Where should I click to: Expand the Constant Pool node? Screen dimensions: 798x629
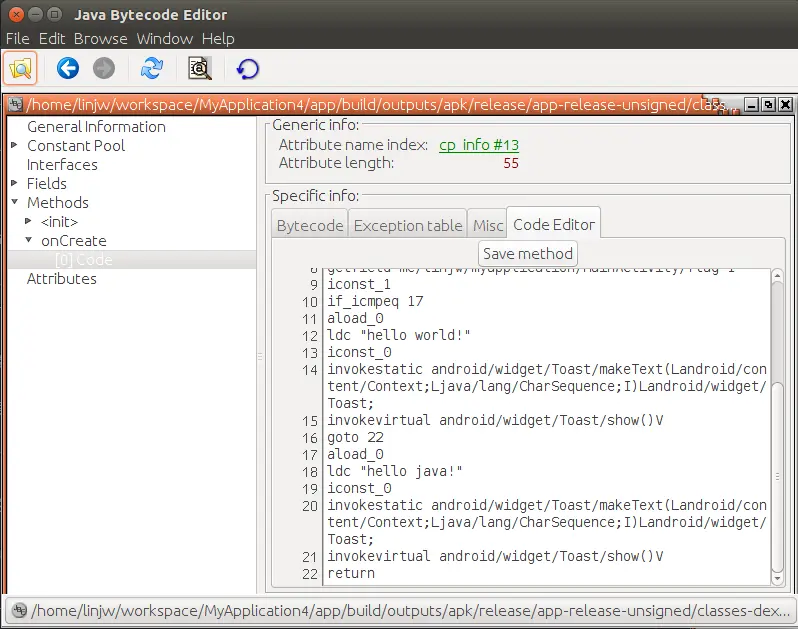pyautogui.click(x=14, y=145)
